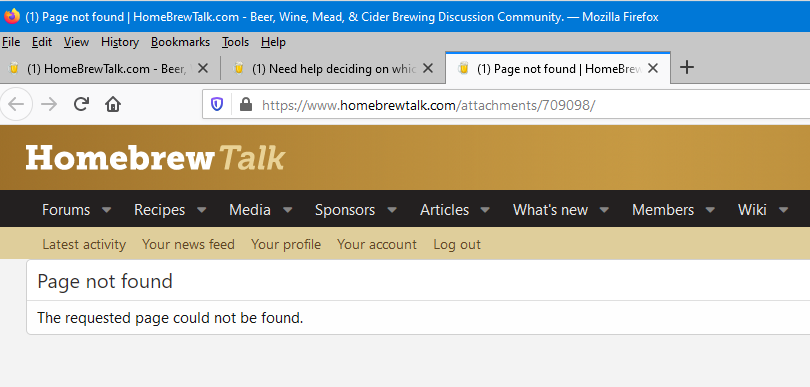Open the Articles navigation link
The width and height of the screenshot is (810, 387).
click(444, 210)
